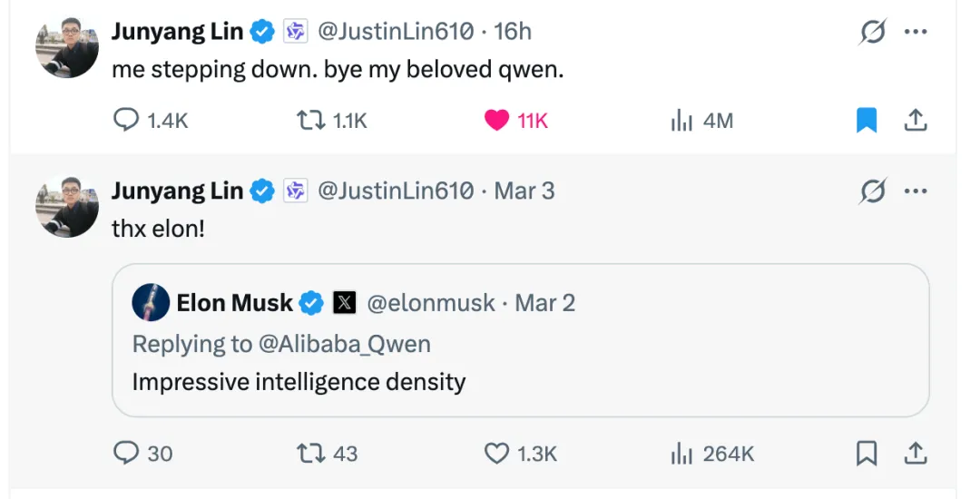Share the "thx elon!" post

click(916, 453)
